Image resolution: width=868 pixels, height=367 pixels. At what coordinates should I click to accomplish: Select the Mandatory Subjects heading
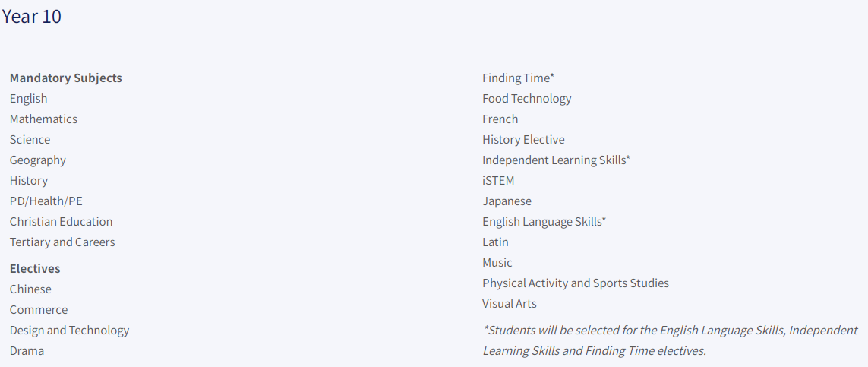(66, 78)
